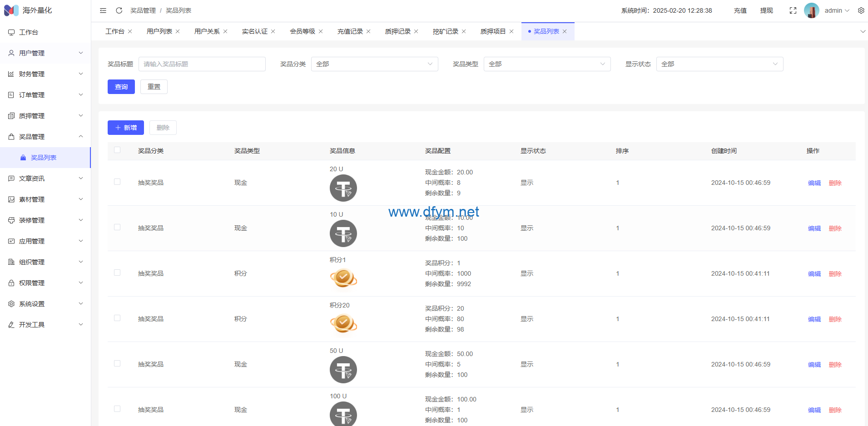Enter fullscreen mode via expand icon

coord(793,10)
